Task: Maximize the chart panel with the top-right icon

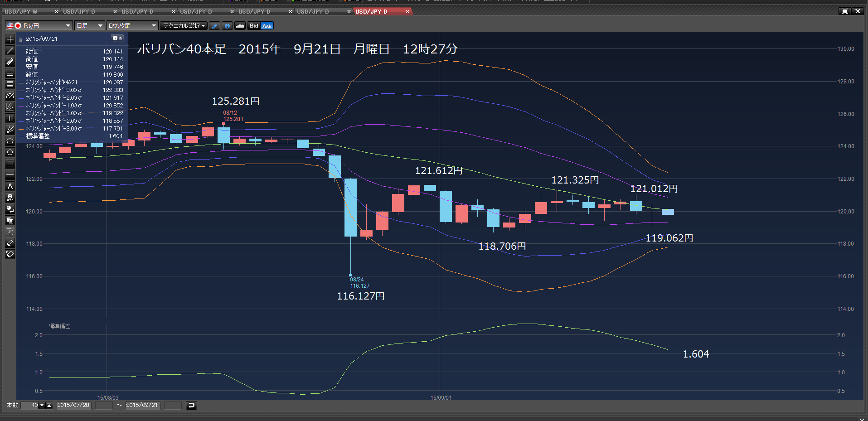Action: click(845, 11)
